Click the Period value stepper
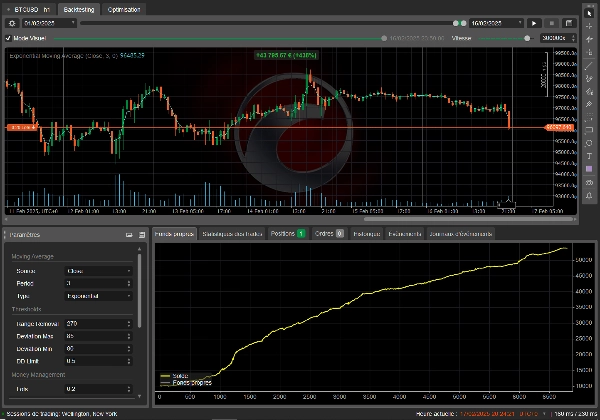The height and width of the screenshot is (420, 600). 129,283
